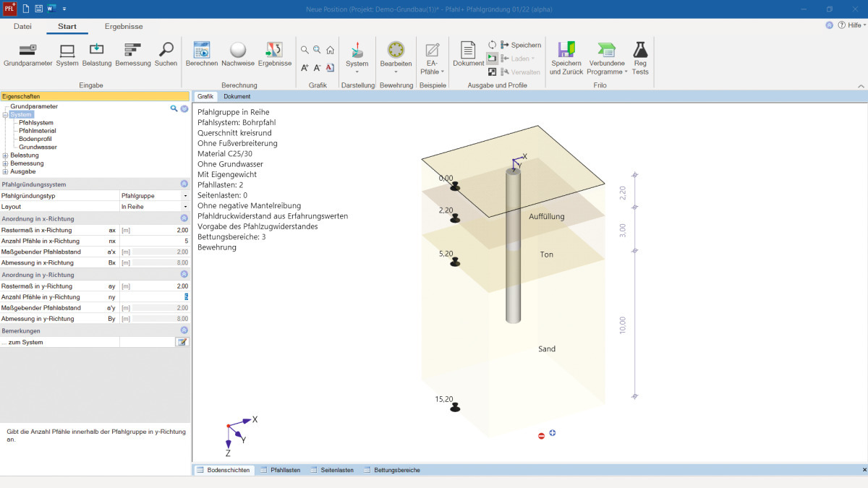The height and width of the screenshot is (488, 868).
Task: Open the Layout dropdown
Action: click(185, 207)
